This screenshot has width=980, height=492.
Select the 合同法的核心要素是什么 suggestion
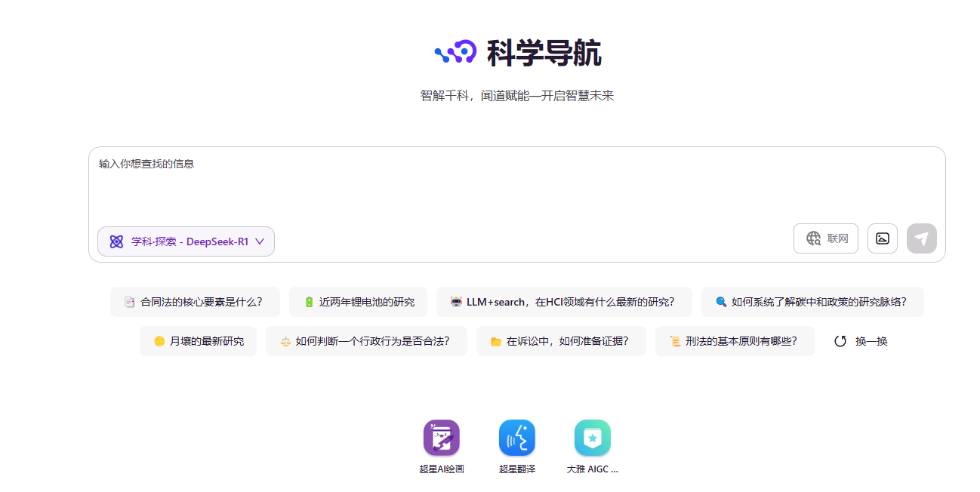pos(195,302)
